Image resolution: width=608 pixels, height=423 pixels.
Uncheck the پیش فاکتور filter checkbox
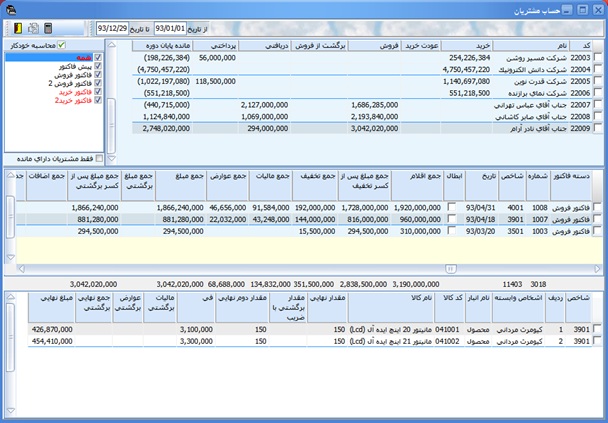(97, 66)
